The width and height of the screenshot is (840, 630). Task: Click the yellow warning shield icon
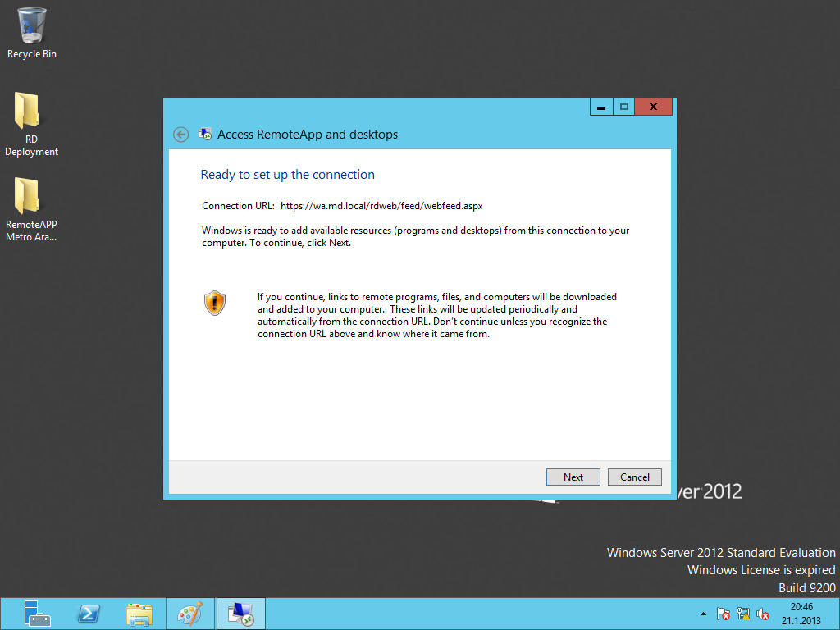[214, 304]
